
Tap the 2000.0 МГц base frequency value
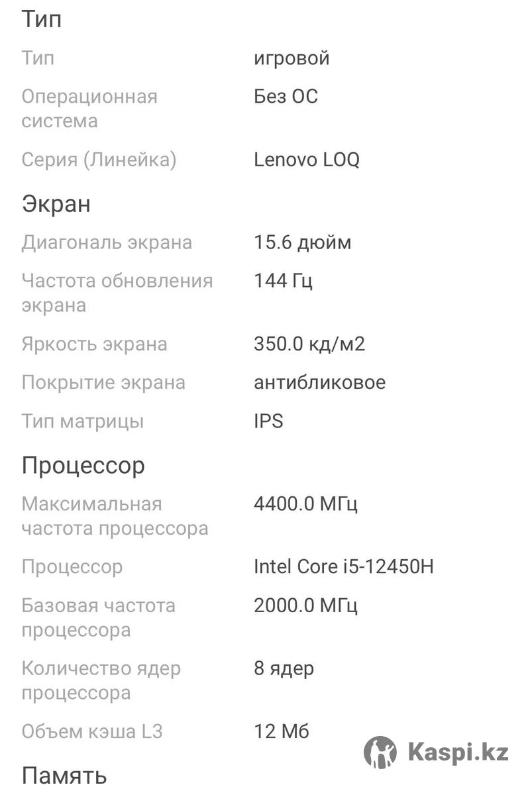point(305,606)
